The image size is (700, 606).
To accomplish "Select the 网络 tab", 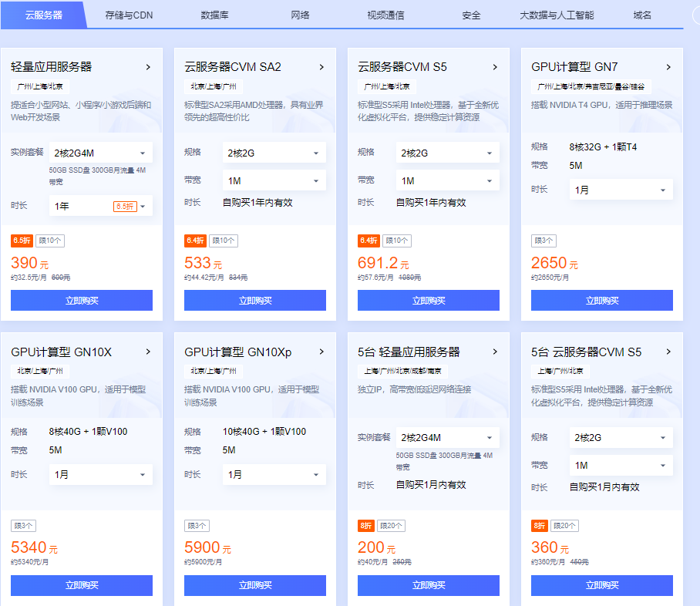I will [300, 15].
